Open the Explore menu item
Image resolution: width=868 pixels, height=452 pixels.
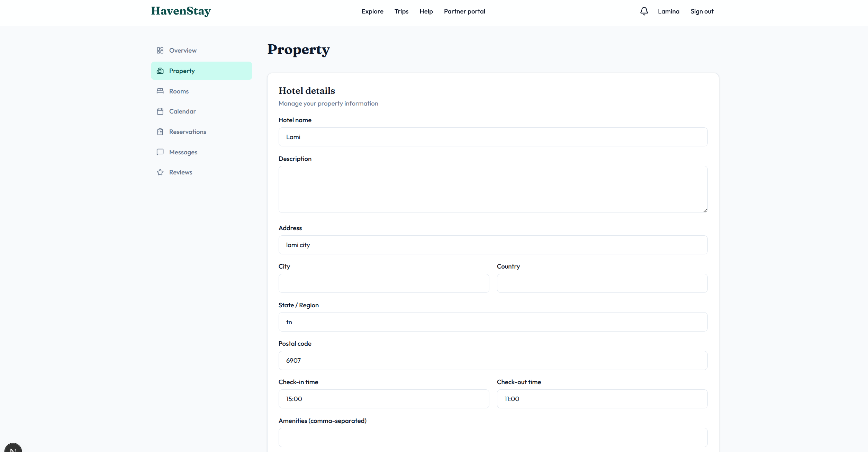pyautogui.click(x=372, y=11)
